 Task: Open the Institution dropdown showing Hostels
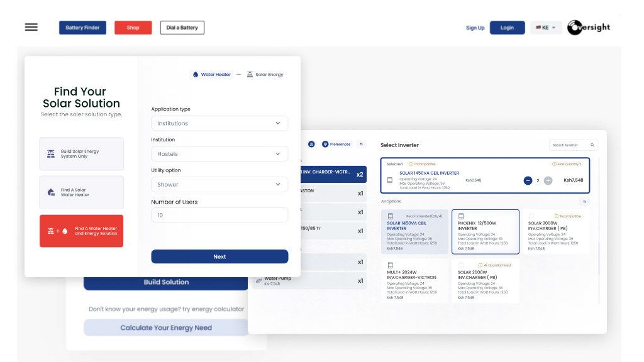[x=219, y=154]
